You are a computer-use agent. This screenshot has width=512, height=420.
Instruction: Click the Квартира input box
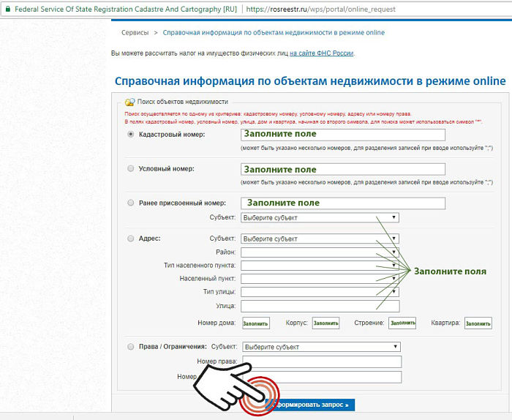tap(478, 323)
